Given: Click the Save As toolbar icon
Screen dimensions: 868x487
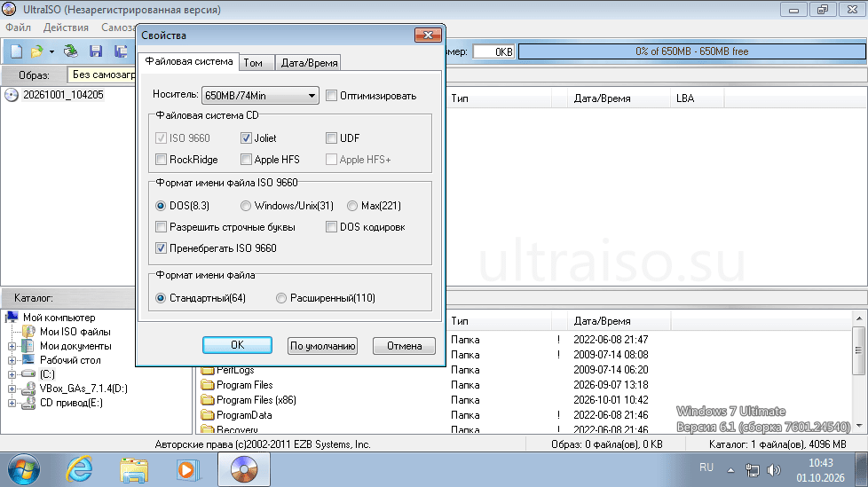Looking at the screenshot, I should (x=121, y=51).
